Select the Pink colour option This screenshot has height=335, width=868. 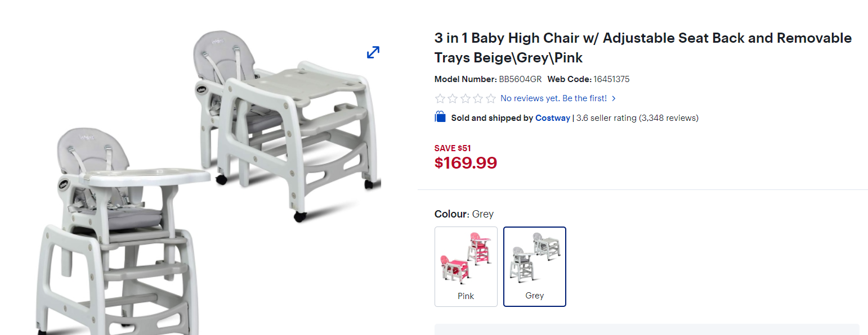[466, 266]
